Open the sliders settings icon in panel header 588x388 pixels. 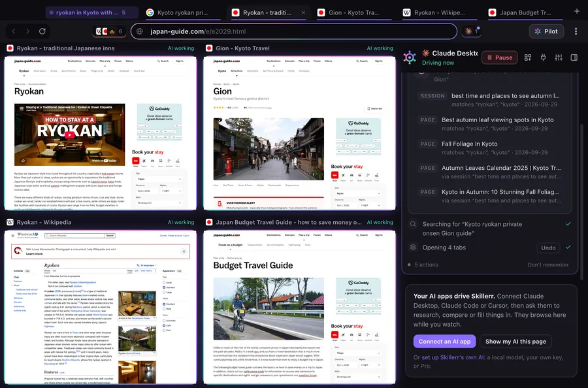tap(559, 57)
